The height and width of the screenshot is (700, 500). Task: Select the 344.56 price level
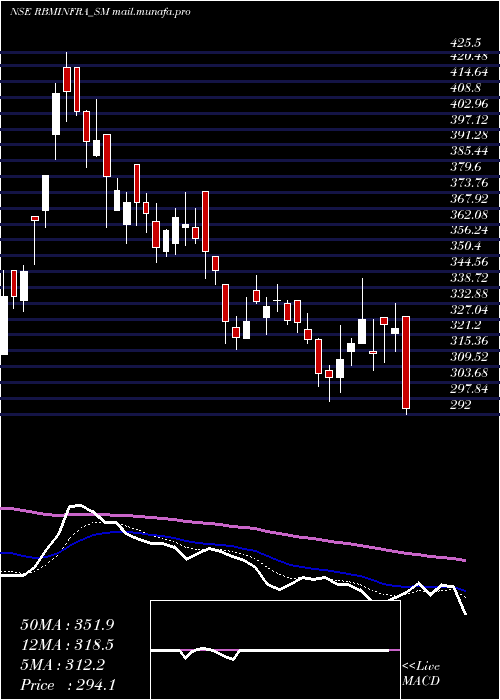coord(469,262)
